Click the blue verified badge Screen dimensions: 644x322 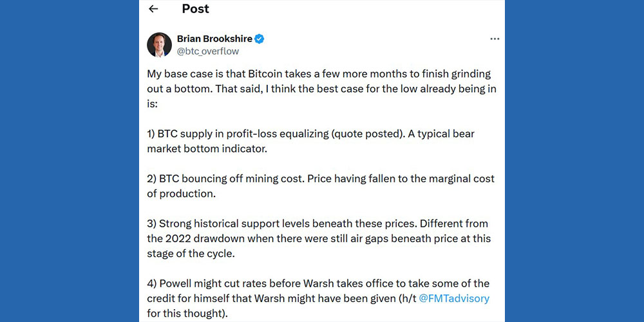click(x=259, y=39)
